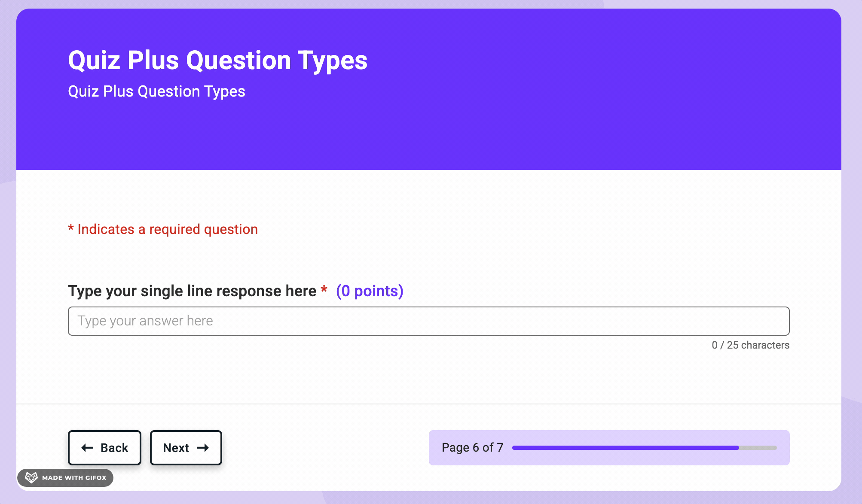Click the single line answer text field
This screenshot has height=504, width=862.
pos(428,321)
